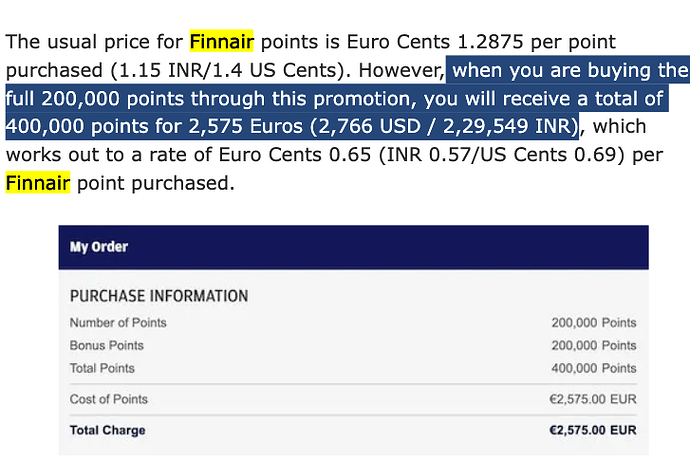690x460 pixels.
Task: Click the second highlighted Finnair word
Action: coord(38,183)
